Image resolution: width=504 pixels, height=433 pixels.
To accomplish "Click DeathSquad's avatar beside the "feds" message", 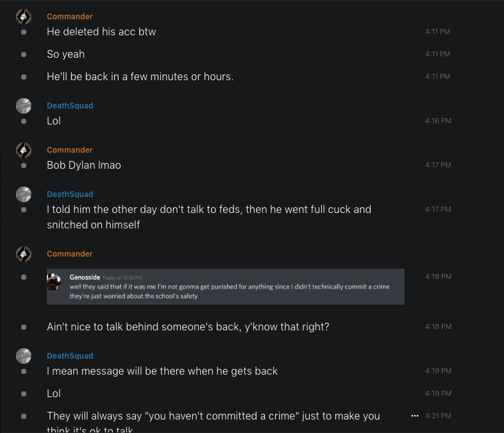I will click(x=24, y=194).
